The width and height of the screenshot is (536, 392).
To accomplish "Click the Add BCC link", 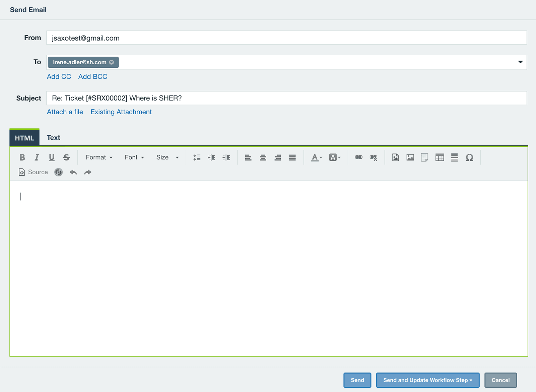I will pos(93,77).
